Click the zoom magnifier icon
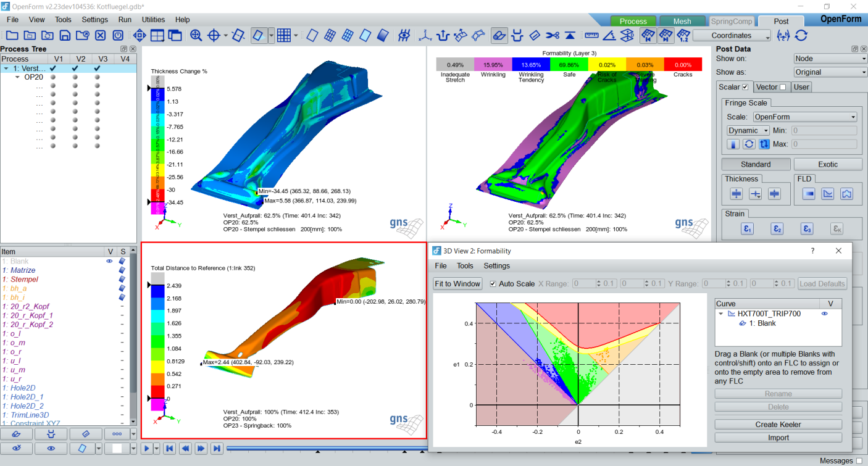 (x=196, y=36)
